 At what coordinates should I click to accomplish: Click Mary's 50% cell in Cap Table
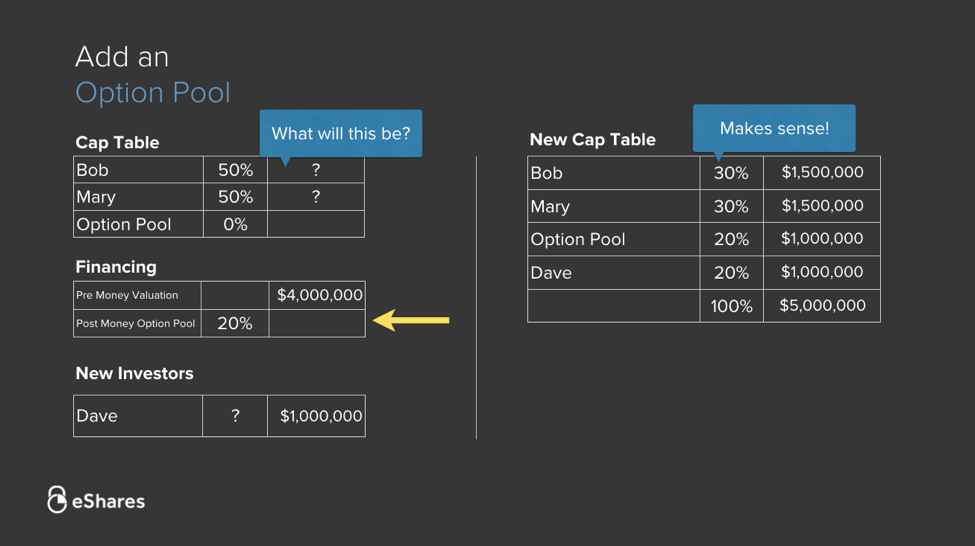235,197
